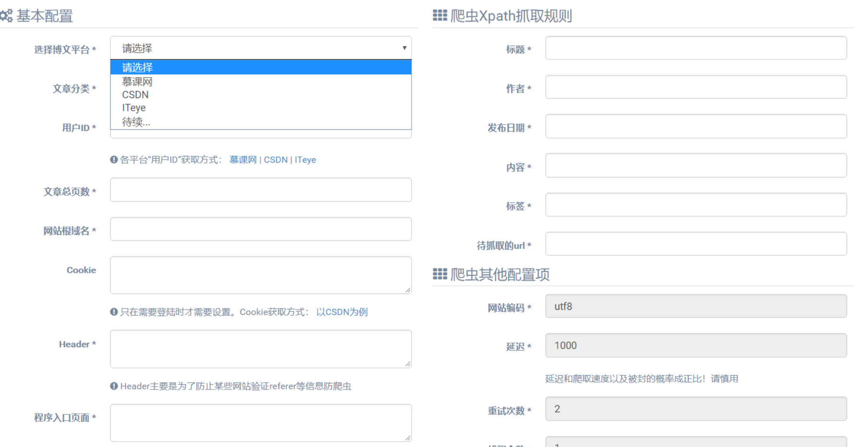The width and height of the screenshot is (868, 447).
Task: Open the ITeye user ID link
Action: (306, 159)
